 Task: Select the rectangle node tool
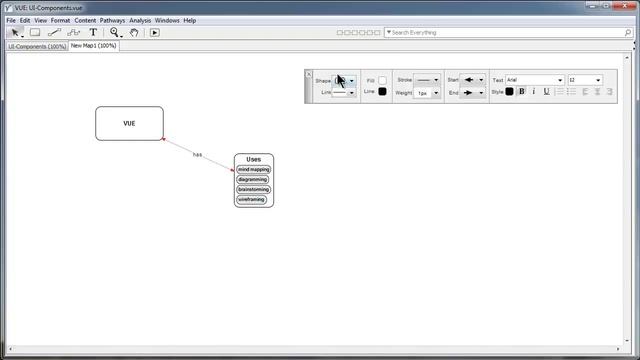coord(35,32)
